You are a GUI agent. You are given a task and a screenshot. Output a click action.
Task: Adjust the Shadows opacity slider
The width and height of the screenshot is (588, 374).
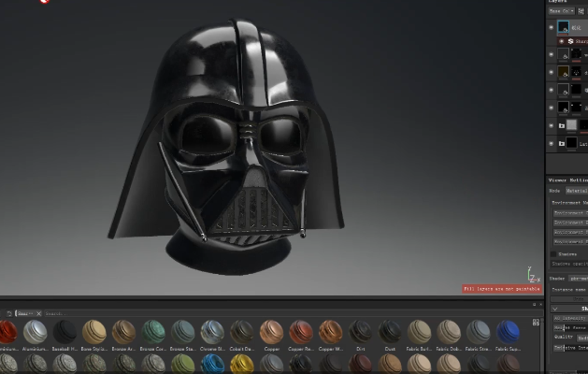coord(569,264)
